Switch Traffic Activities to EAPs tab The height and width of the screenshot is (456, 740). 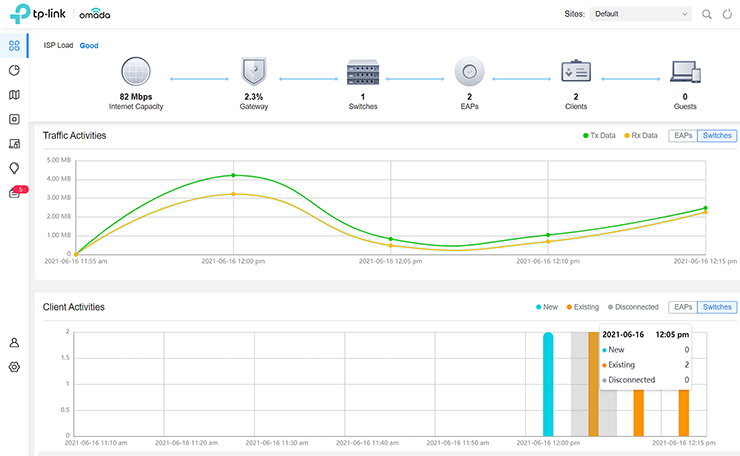point(682,135)
